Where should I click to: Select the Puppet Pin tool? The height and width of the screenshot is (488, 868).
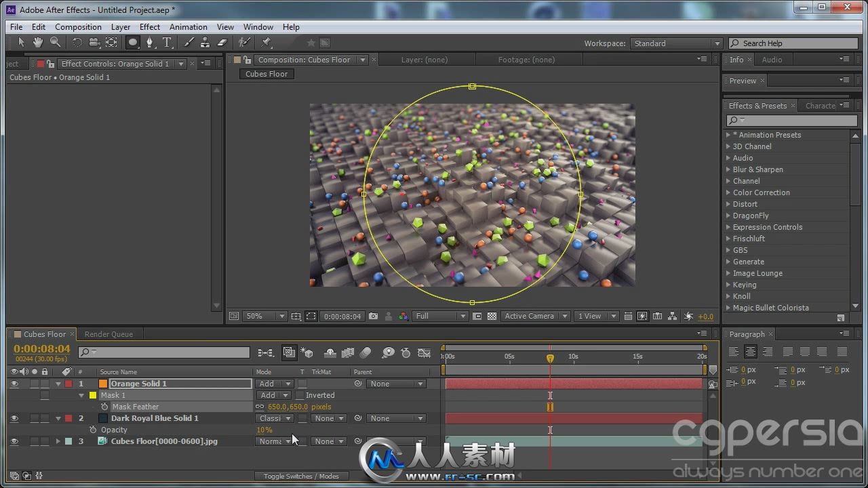pyautogui.click(x=267, y=43)
